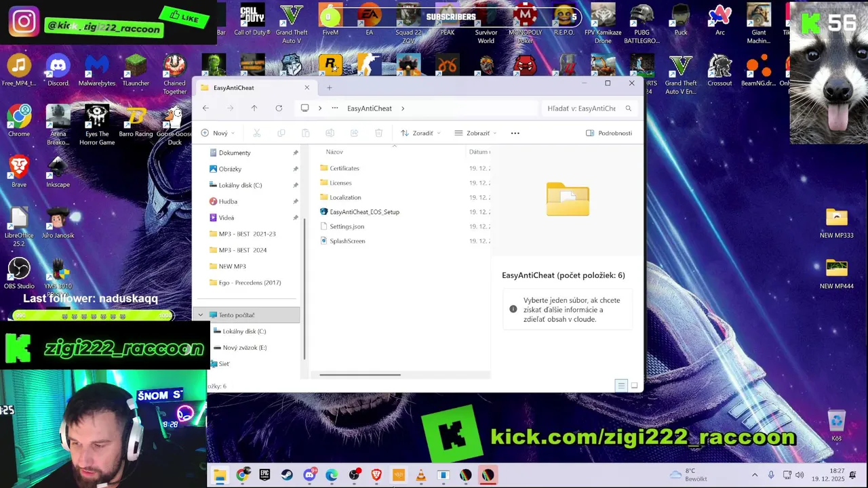Open Discord desktop shortcut
The height and width of the screenshot is (488, 868).
[x=58, y=70]
